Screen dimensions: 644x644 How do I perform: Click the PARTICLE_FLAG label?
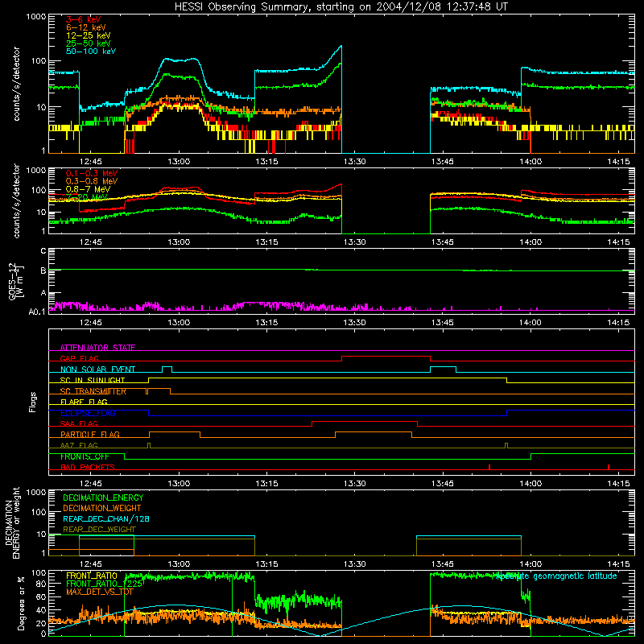90,434
